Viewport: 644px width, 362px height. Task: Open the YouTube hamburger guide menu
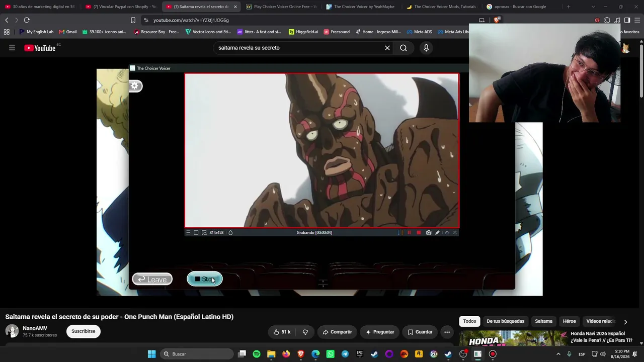pyautogui.click(x=12, y=48)
